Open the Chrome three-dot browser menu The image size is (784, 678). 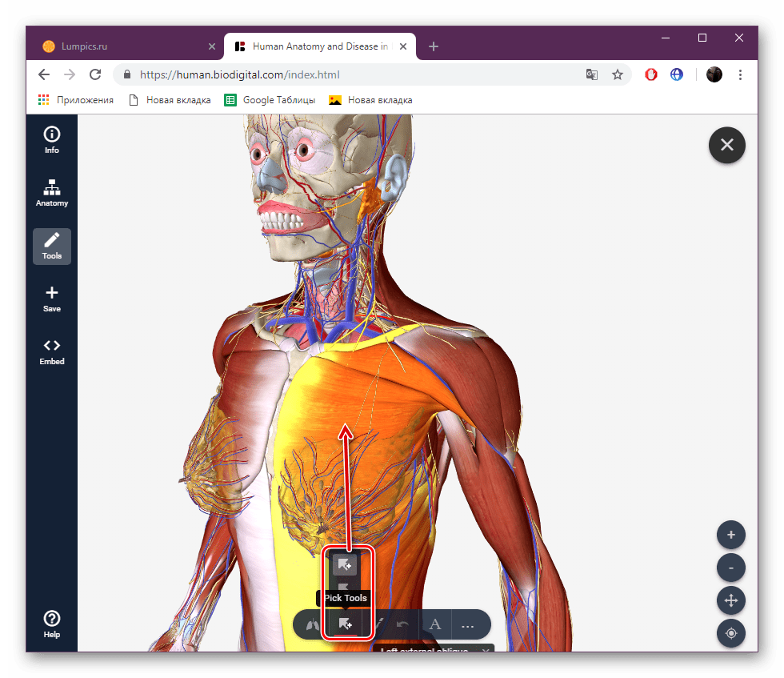point(740,74)
